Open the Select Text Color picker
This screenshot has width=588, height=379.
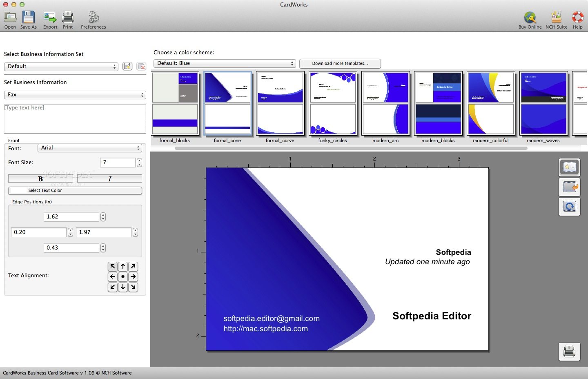75,190
